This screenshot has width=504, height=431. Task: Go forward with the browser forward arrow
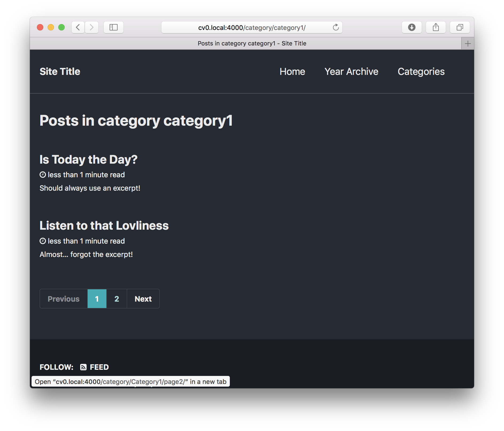(92, 27)
